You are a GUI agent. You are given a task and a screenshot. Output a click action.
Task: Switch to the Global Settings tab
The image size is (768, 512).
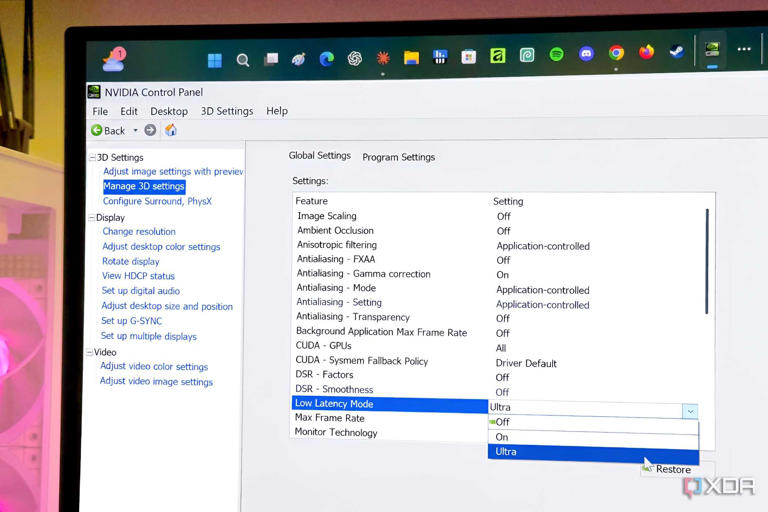[319, 155]
